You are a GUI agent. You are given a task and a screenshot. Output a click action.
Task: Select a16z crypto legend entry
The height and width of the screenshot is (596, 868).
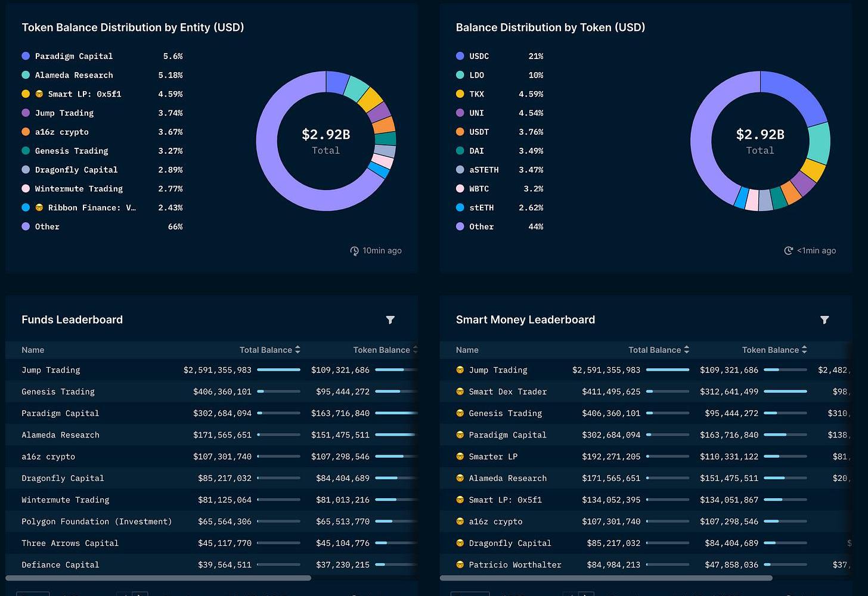point(102,132)
